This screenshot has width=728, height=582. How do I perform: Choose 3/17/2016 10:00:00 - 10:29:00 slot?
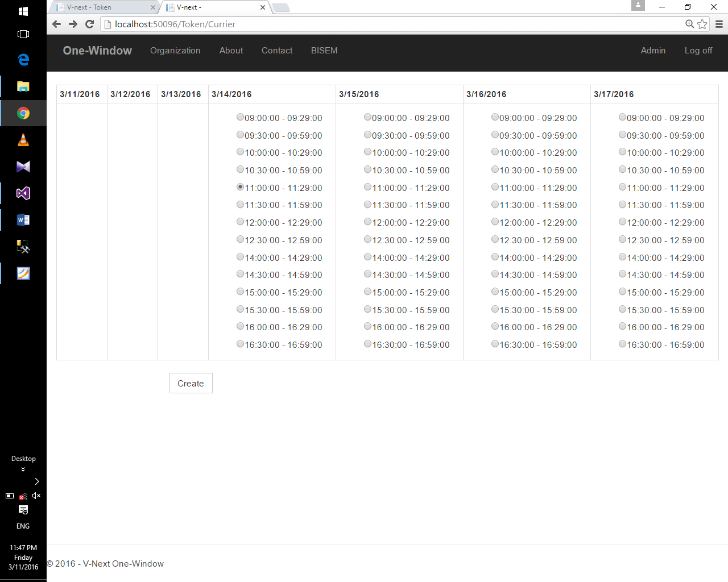[622, 152]
